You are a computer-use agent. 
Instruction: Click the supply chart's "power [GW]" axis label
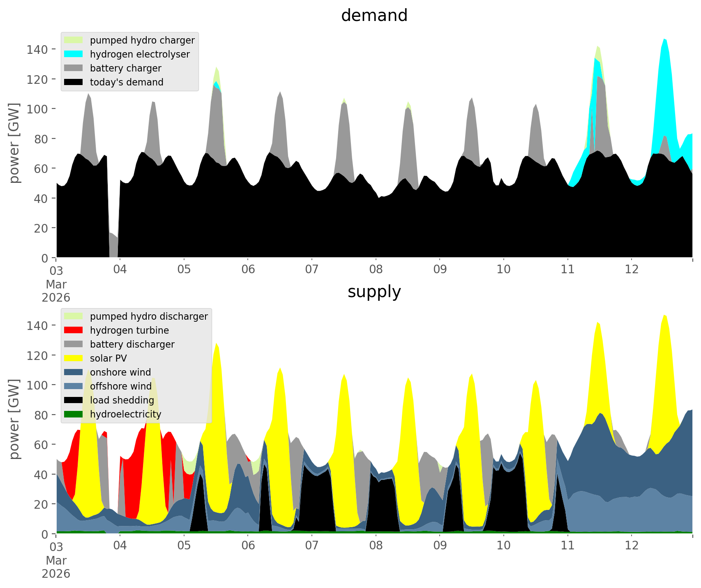[x=14, y=419]
